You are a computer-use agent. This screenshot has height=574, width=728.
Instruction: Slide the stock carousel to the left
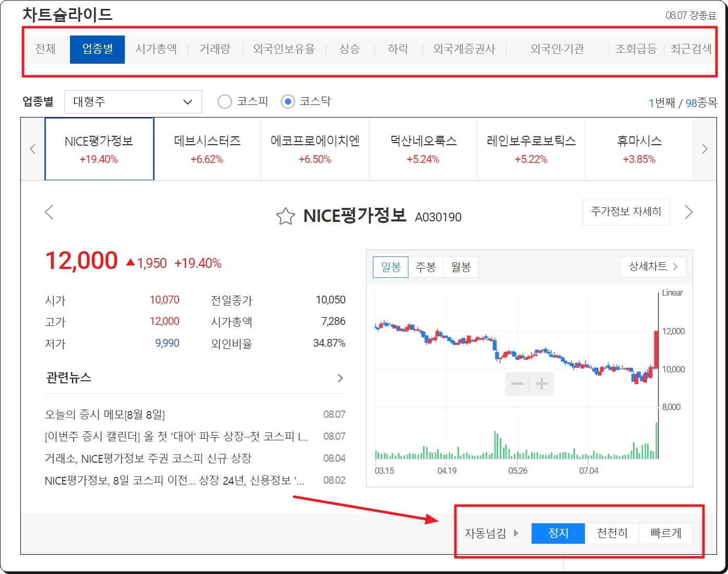[33, 149]
